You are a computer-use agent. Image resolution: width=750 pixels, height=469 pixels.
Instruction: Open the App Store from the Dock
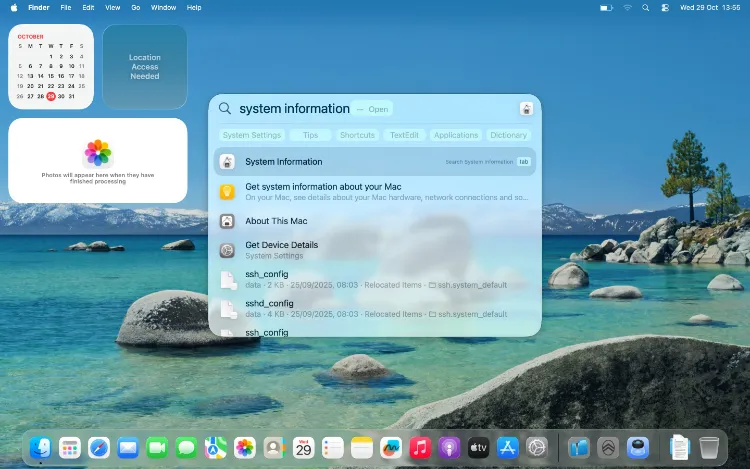pos(507,448)
